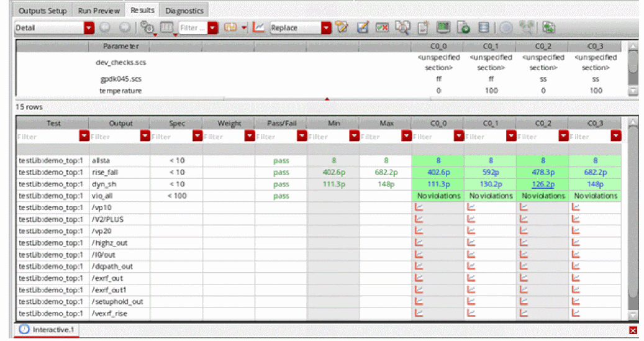Click the plot icon for /I0/out under C0_0
This screenshot has height=341, width=644.
click(x=419, y=254)
